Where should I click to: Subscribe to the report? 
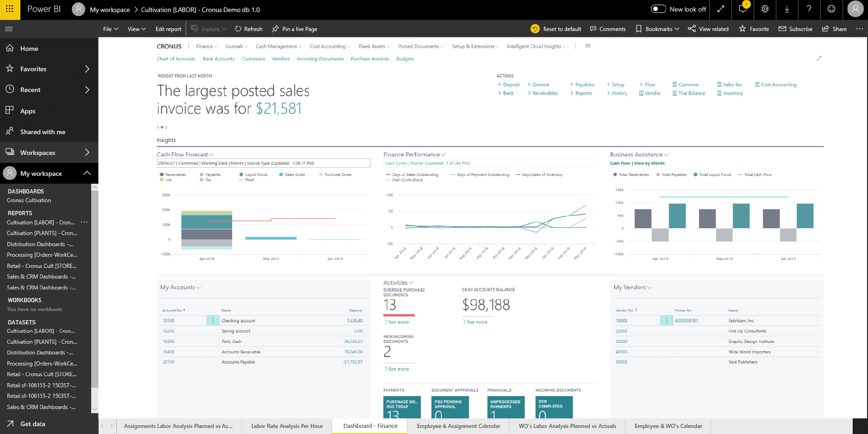[x=795, y=29]
